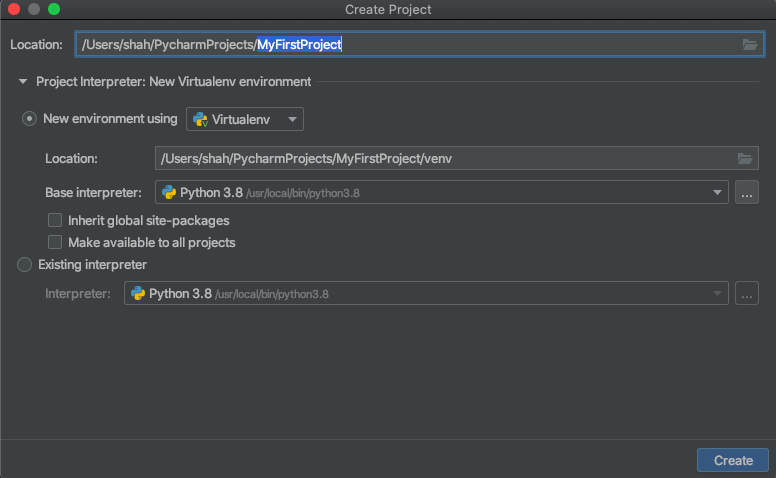Expand the existing Interpreter dropdown arrow
The image size is (776, 478).
717,293
